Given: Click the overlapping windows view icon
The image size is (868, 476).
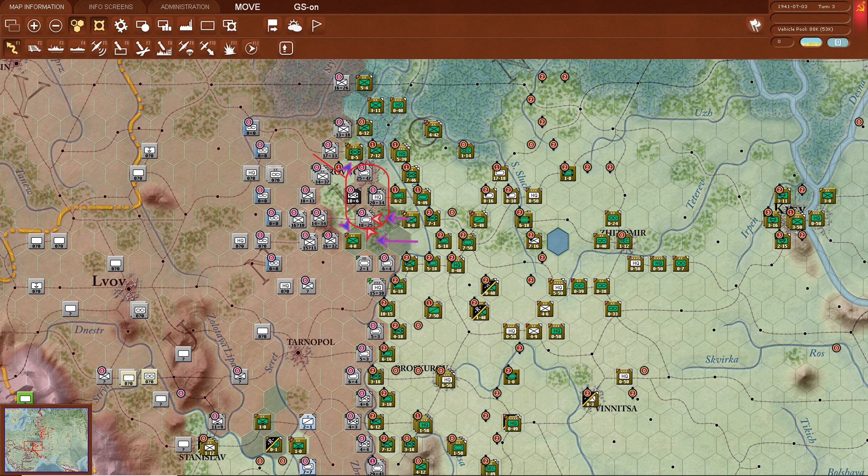Looking at the screenshot, I should tap(12, 26).
